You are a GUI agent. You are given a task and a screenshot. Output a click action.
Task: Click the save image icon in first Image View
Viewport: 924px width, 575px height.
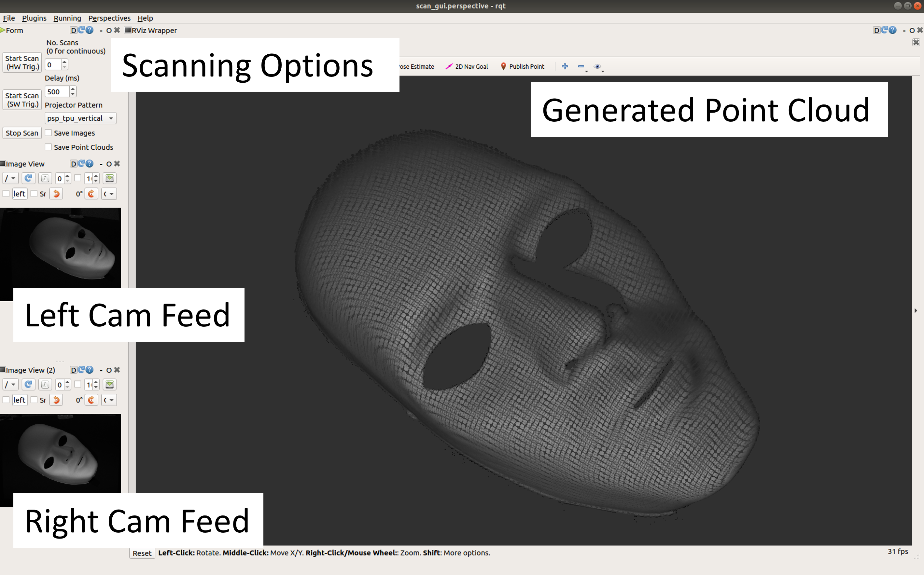click(109, 178)
